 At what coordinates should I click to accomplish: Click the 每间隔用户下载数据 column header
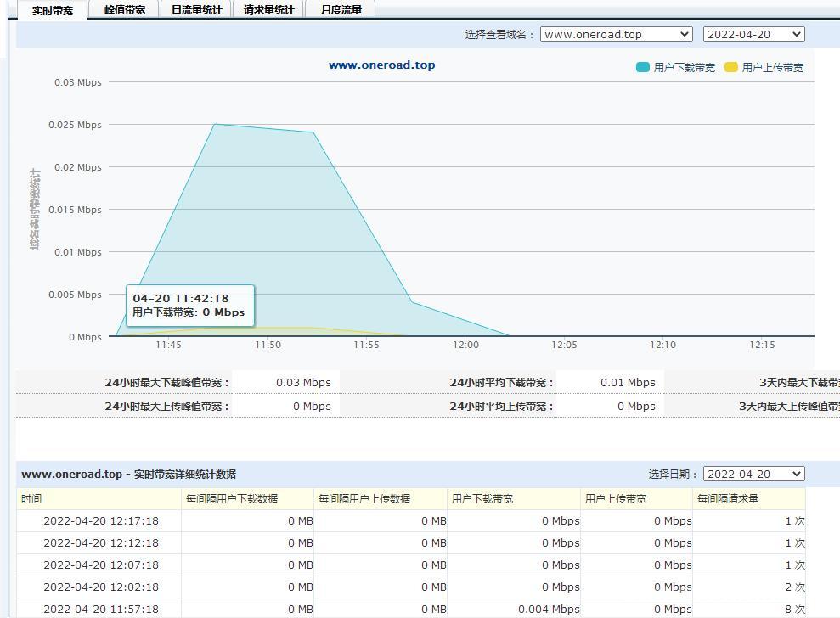pos(232,499)
